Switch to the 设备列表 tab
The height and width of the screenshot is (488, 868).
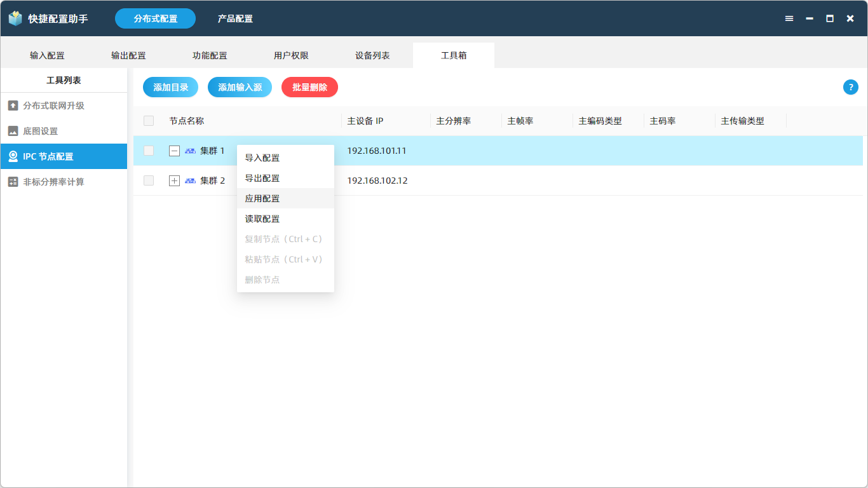[372, 55]
